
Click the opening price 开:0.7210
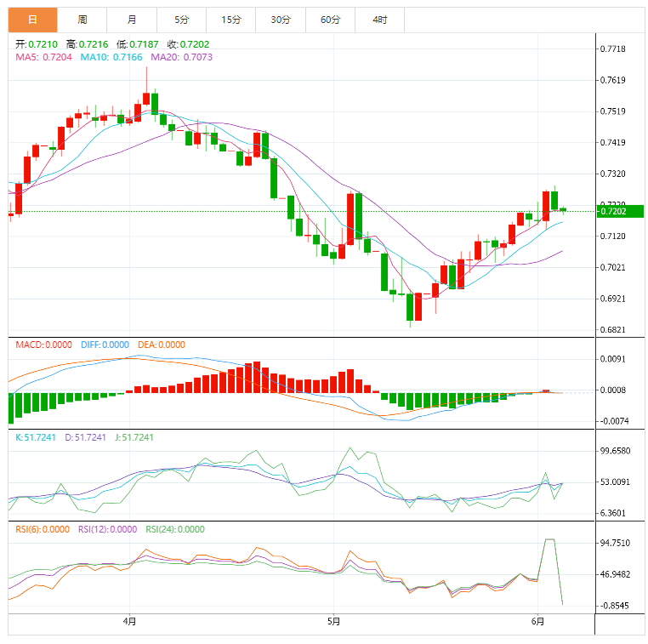point(37,44)
